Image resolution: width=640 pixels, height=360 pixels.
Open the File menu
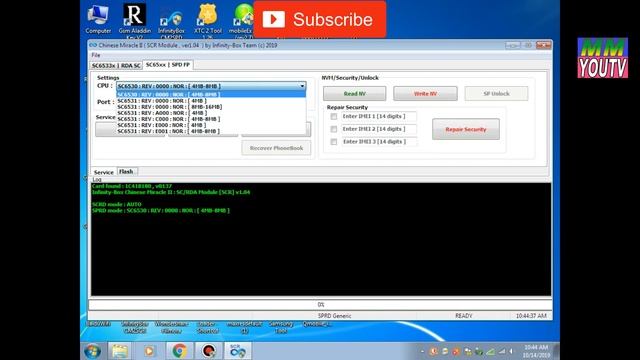tap(96, 55)
